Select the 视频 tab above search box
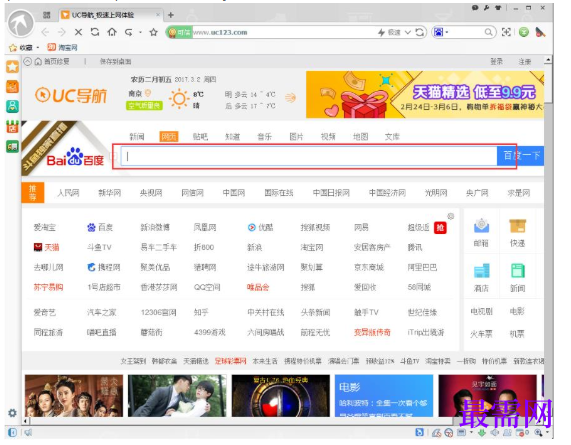 (x=328, y=137)
